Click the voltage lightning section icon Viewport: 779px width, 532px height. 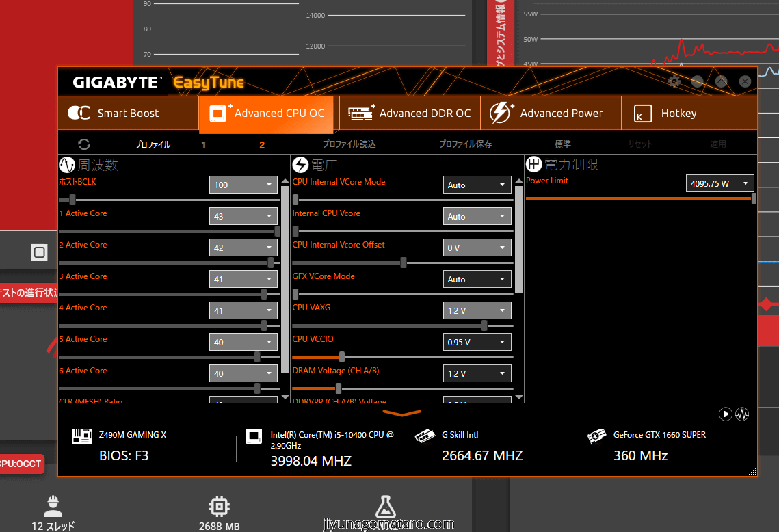click(300, 165)
